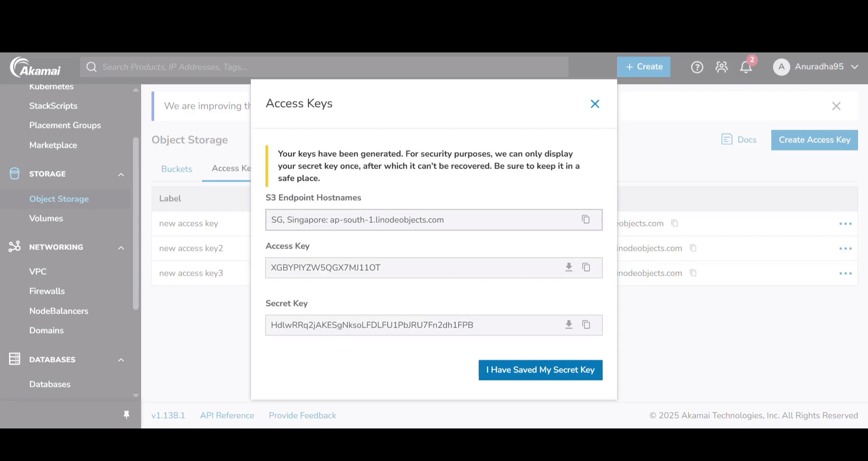This screenshot has height=461, width=868.
Task: Click the pin sidebar icon
Action: [127, 415]
